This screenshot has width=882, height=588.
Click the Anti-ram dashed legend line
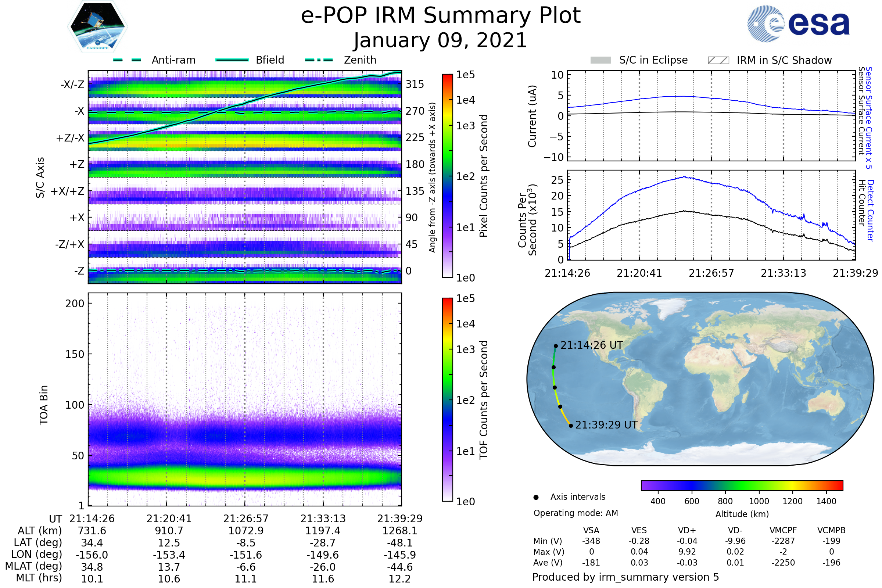pyautogui.click(x=127, y=60)
